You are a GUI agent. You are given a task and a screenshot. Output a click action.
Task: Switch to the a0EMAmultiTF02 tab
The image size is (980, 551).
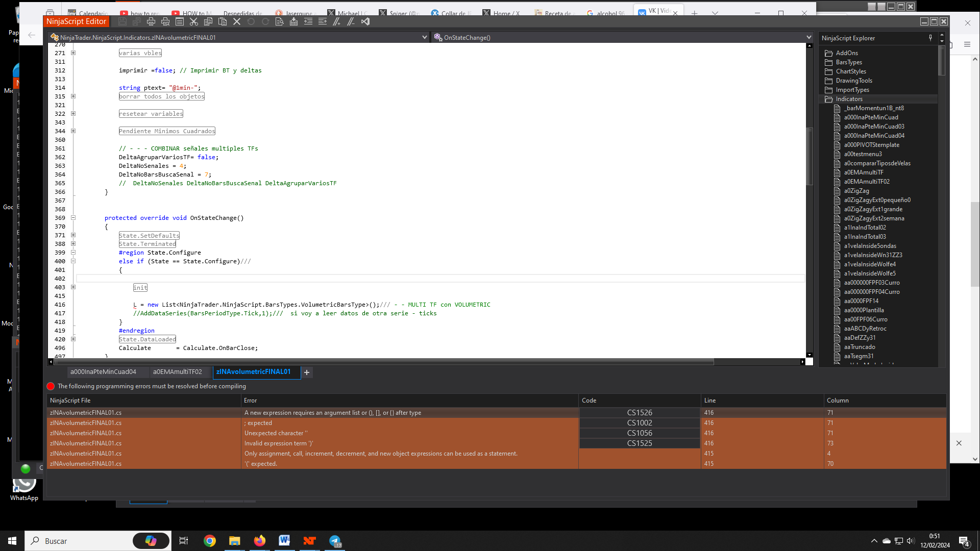click(x=178, y=372)
